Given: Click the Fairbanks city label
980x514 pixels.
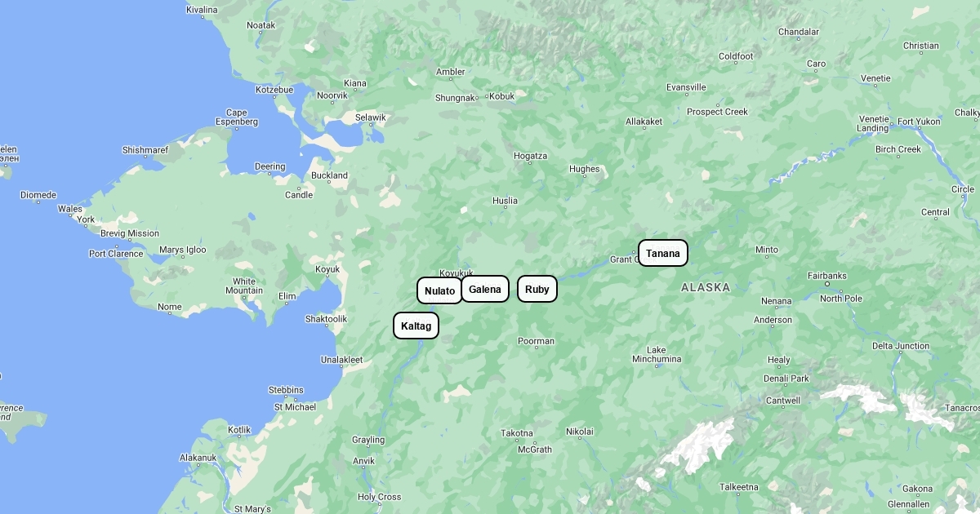Looking at the screenshot, I should 827,276.
